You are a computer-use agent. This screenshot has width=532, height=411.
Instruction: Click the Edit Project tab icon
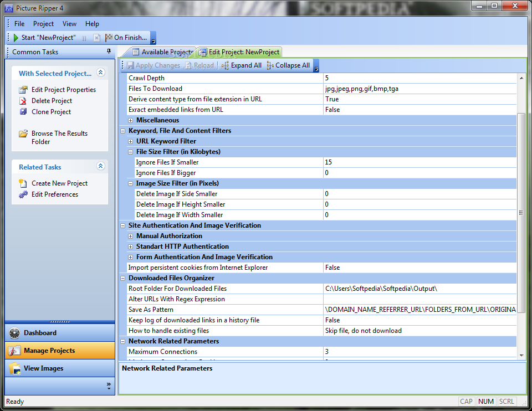[203, 52]
